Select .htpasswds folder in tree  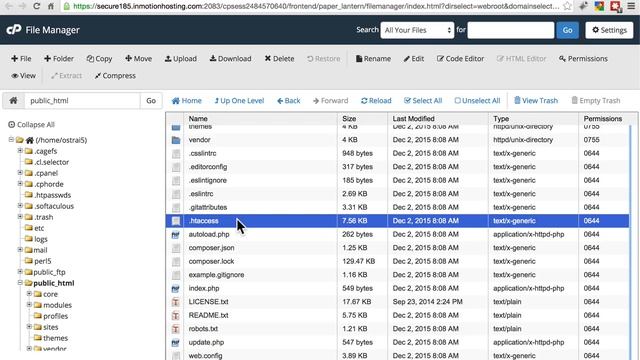tap(52, 195)
